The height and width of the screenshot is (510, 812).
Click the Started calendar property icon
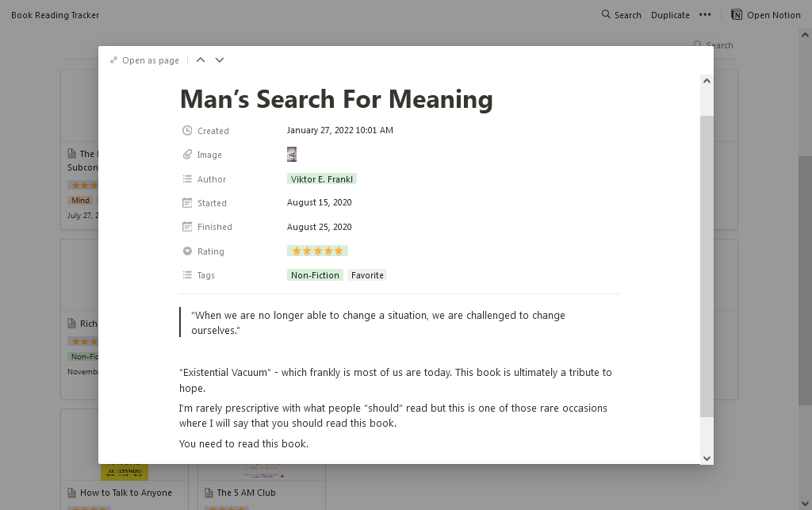tap(187, 203)
